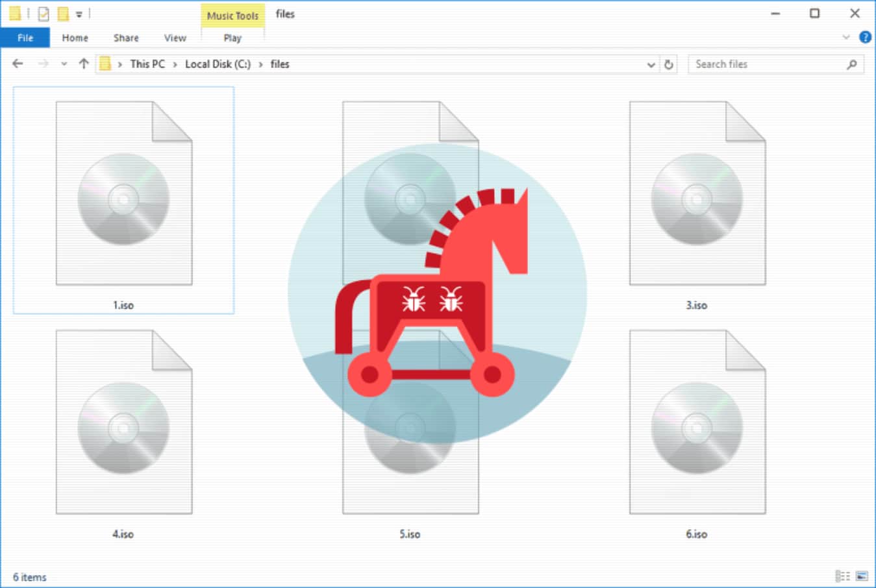Select the 4.iso disc image file icon

pyautogui.click(x=124, y=422)
